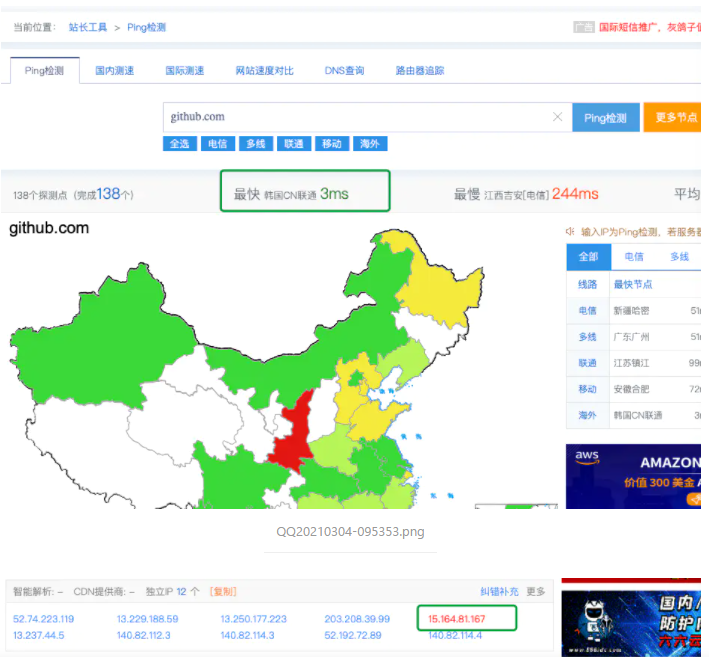This screenshot has width=709, height=657.
Task: Click the 纠错补充 link
Action: (499, 591)
